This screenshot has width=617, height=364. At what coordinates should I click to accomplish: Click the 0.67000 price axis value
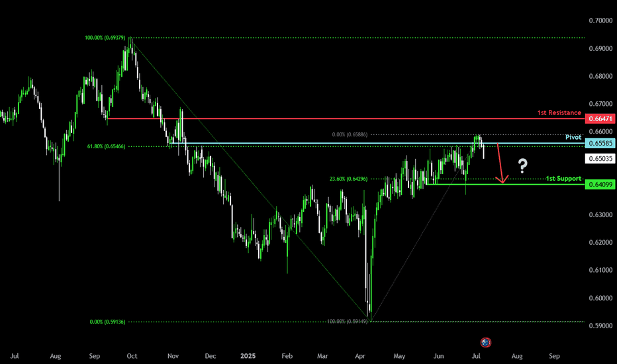[x=600, y=104]
